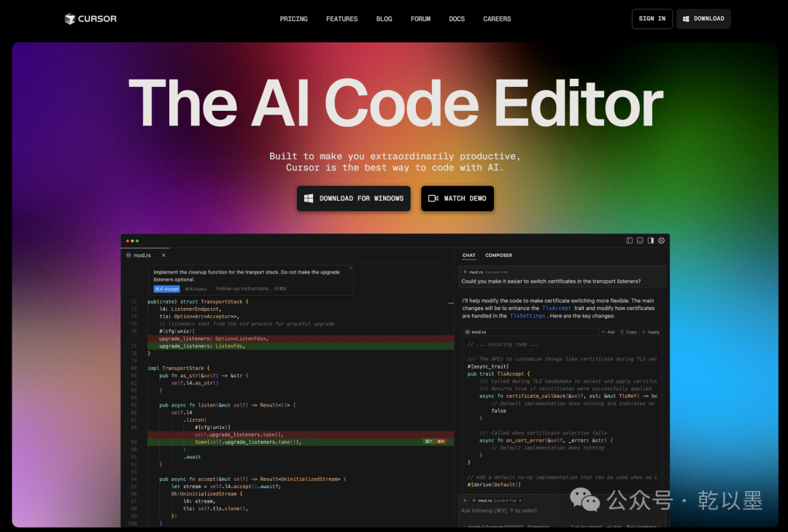Click '#[derive(Default)]' in the chat code

pos(494,485)
